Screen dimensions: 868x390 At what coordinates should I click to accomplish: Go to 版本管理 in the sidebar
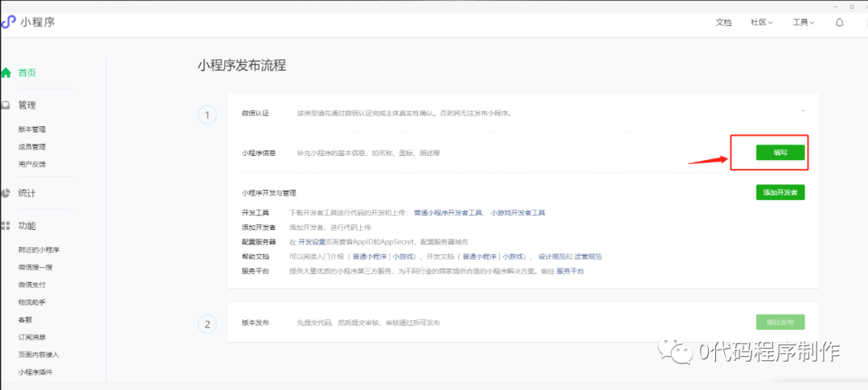tap(32, 129)
